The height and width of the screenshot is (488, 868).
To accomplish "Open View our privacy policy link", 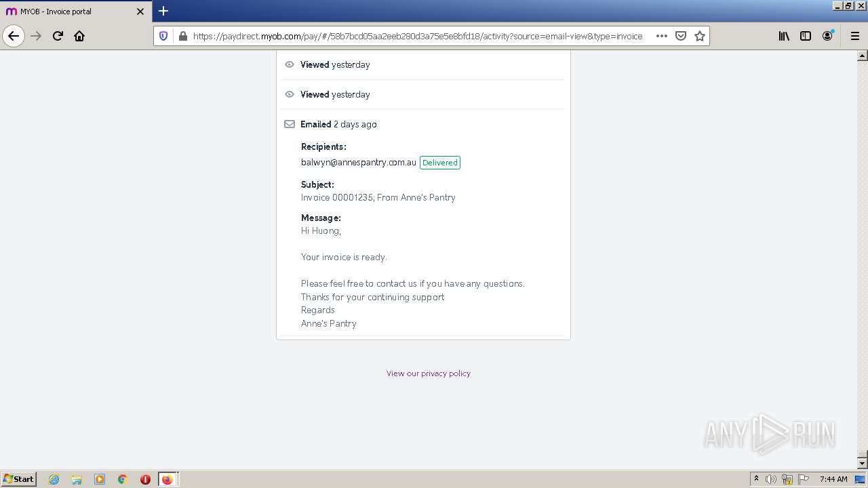I will (x=429, y=373).
